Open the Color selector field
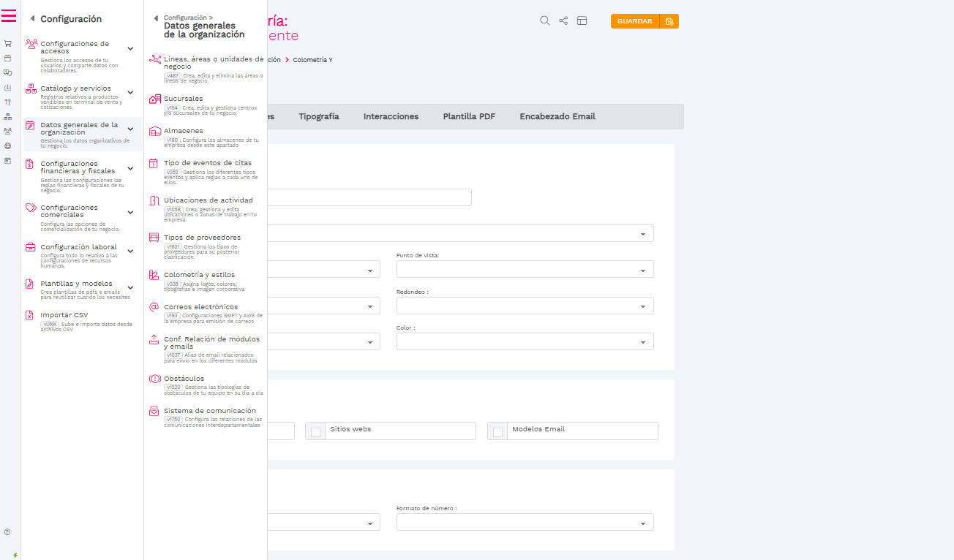 [525, 341]
